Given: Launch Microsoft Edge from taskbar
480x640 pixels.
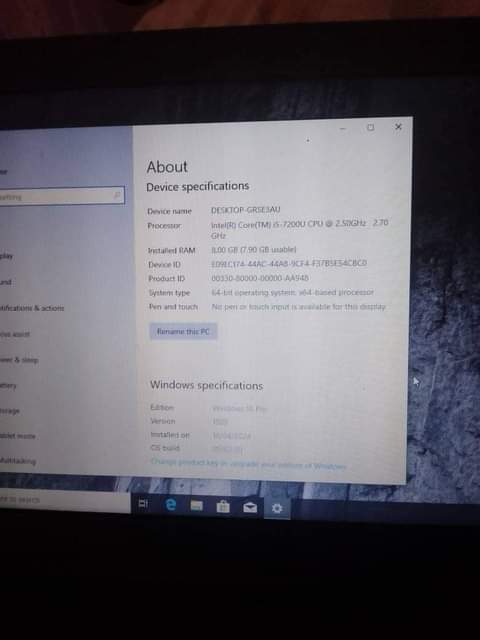Looking at the screenshot, I should (x=170, y=505).
